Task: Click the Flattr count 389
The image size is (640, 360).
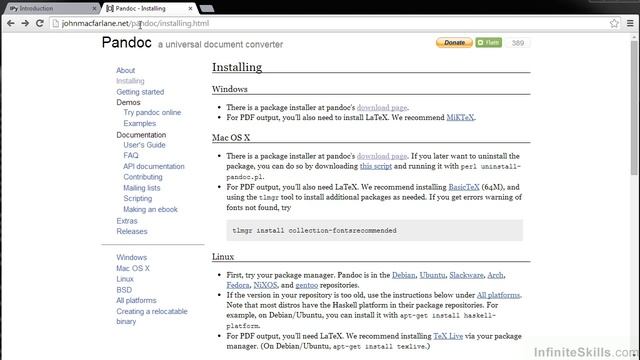Action: 518,43
